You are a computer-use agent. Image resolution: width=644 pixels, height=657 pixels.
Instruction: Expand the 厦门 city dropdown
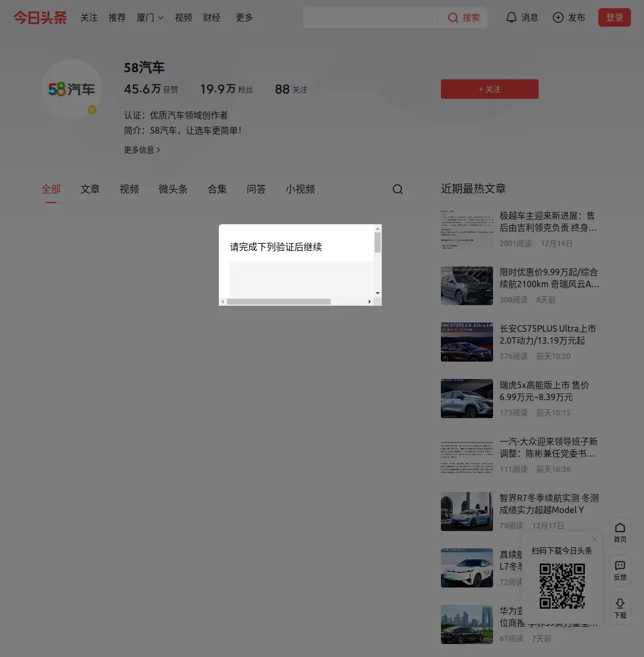click(x=150, y=18)
